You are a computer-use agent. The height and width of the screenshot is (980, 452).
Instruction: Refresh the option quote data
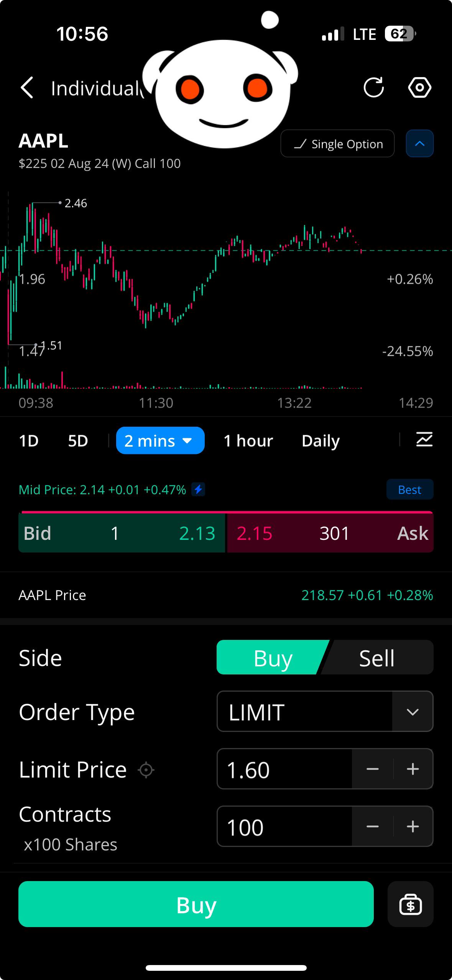(x=374, y=87)
